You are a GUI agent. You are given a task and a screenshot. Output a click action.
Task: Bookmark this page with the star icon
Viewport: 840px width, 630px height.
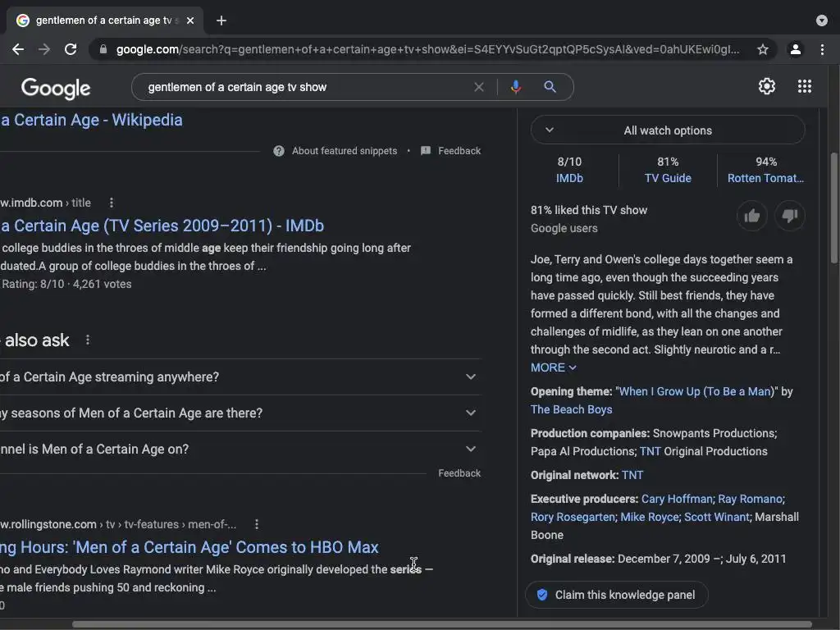pos(763,49)
